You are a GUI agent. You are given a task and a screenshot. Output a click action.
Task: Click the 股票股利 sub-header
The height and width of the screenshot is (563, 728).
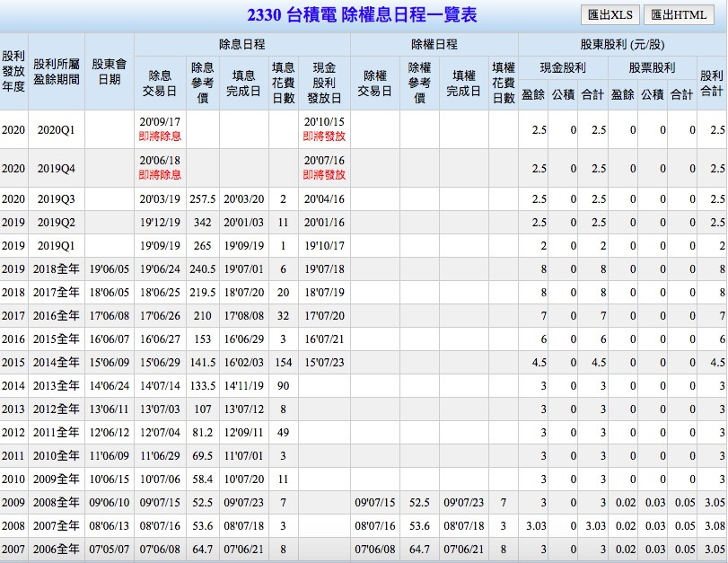click(x=652, y=68)
